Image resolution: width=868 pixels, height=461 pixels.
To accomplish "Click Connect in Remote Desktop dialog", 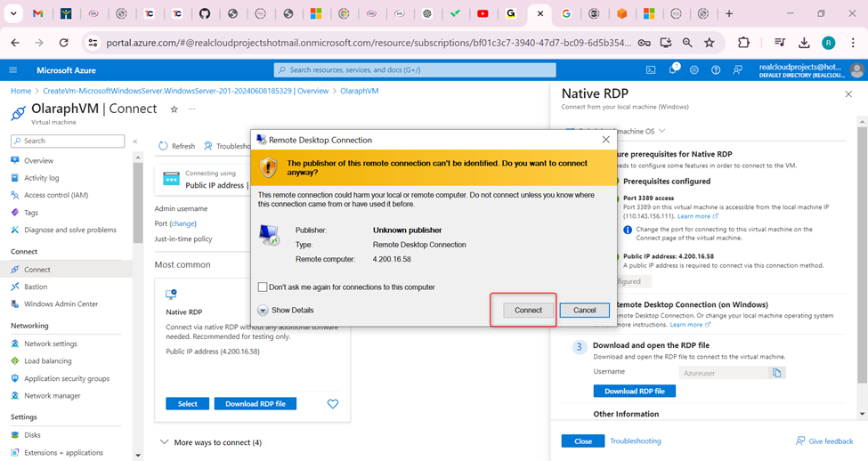I will pos(528,311).
